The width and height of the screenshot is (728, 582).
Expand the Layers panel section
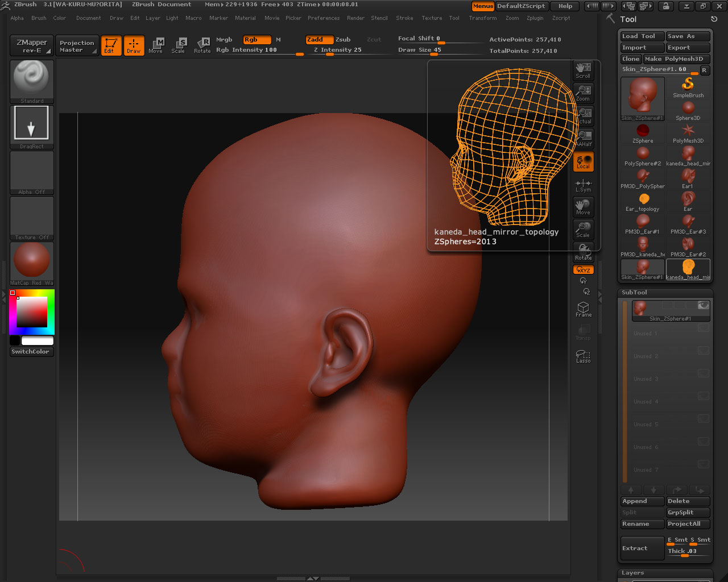[x=633, y=573]
